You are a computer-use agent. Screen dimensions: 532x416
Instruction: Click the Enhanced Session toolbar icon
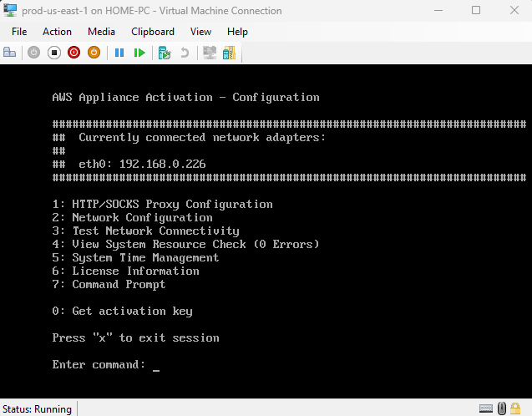click(x=209, y=53)
